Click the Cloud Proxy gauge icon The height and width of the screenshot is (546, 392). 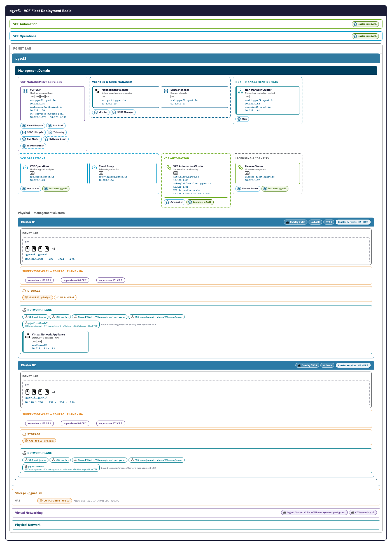pyautogui.click(x=94, y=167)
